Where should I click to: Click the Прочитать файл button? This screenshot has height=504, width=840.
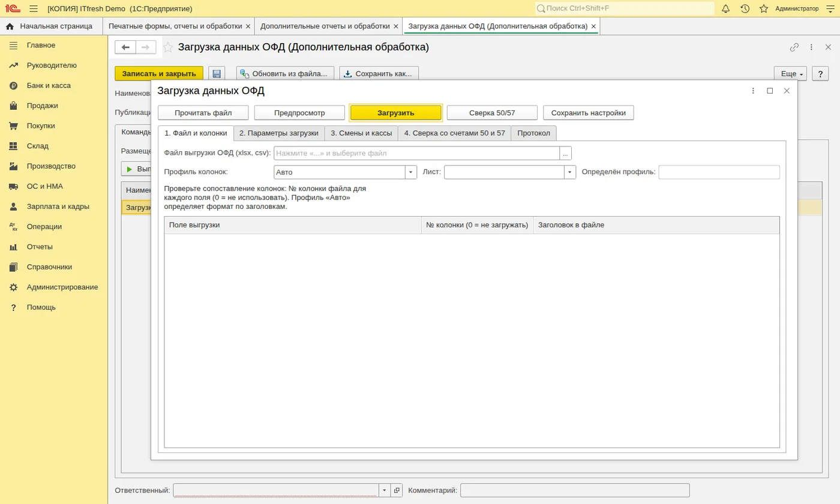[203, 113]
